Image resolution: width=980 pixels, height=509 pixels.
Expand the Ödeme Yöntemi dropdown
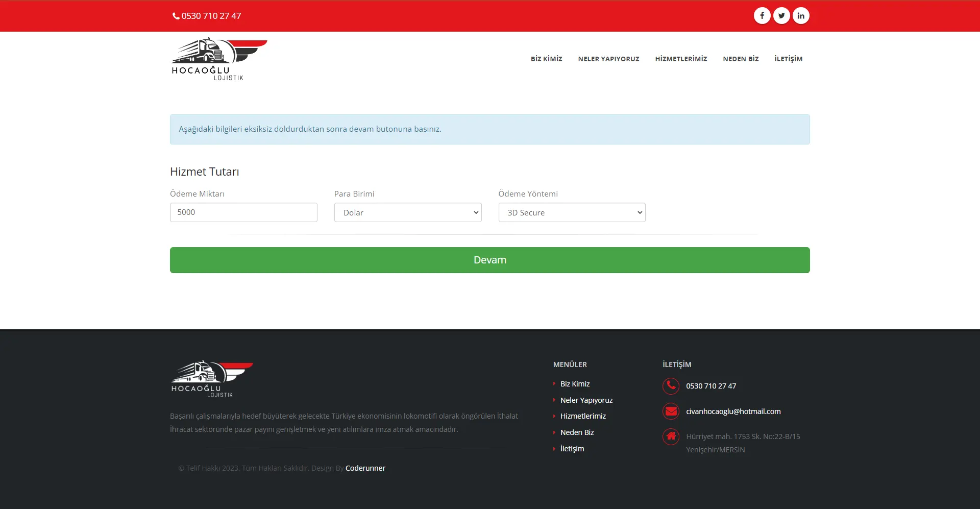(x=572, y=212)
